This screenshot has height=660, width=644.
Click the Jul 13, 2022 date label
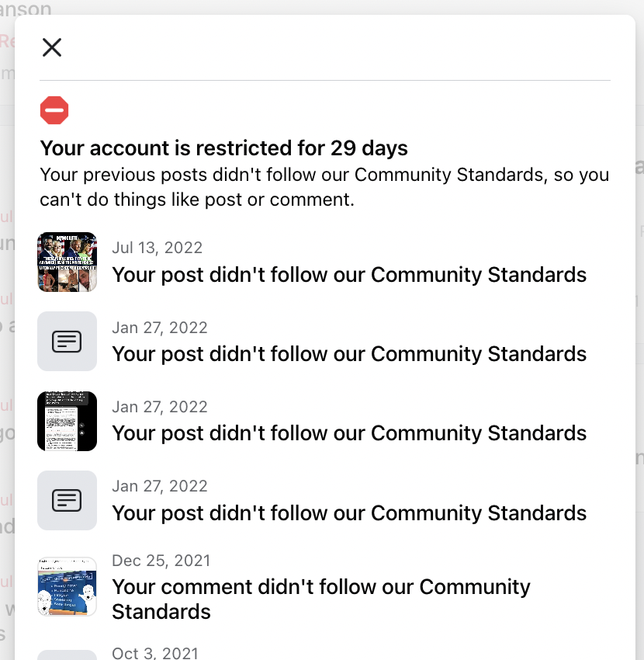[158, 248]
